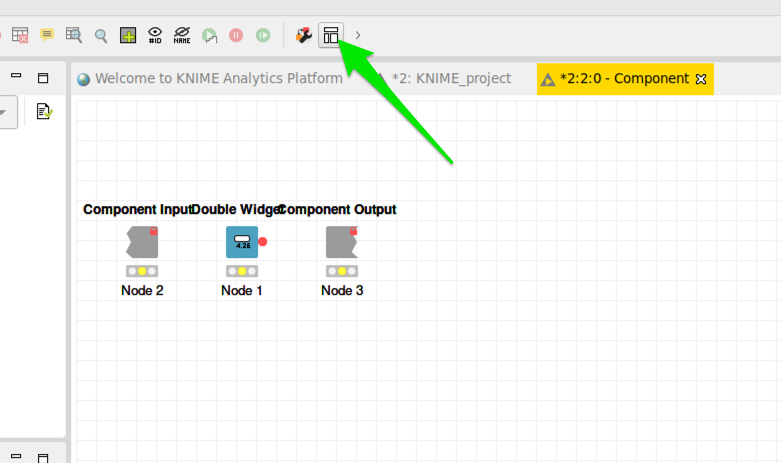
Task: Select the Component Output node icon
Action: click(342, 242)
